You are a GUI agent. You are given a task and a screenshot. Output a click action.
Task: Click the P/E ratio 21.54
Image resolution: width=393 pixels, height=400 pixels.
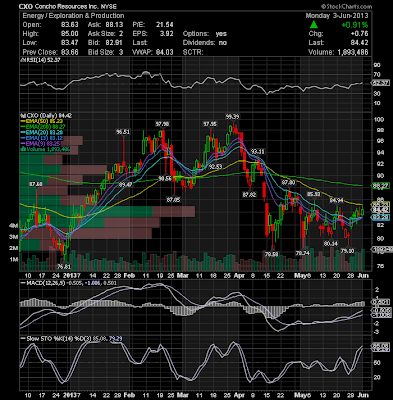tap(165, 25)
